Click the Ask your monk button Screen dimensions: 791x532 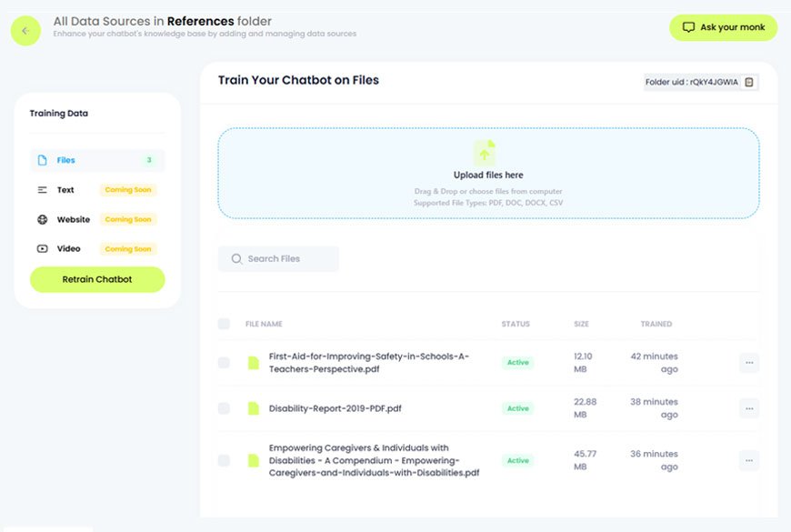tap(723, 27)
